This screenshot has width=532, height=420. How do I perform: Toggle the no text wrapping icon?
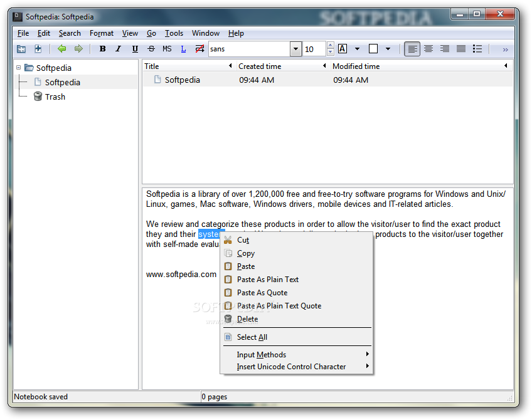[200, 49]
